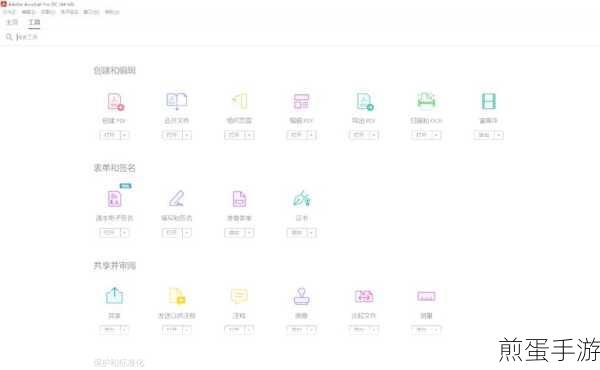The image size is (600, 370).
Task: Launch the Edit PDF tool icon
Action: point(302,101)
